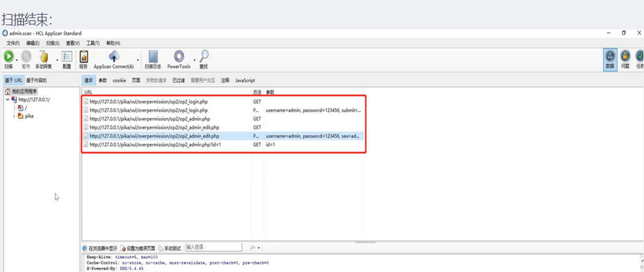
Task: Sort by the 方法 column header
Action: click(x=257, y=92)
